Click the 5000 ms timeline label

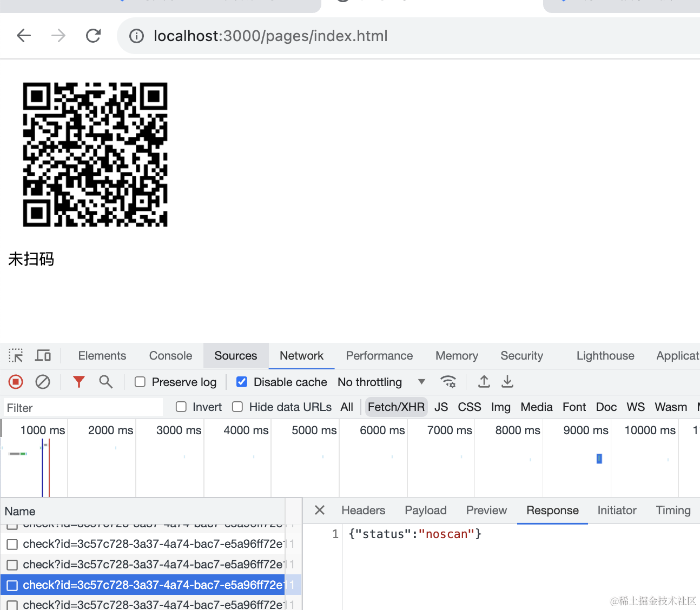tap(314, 430)
